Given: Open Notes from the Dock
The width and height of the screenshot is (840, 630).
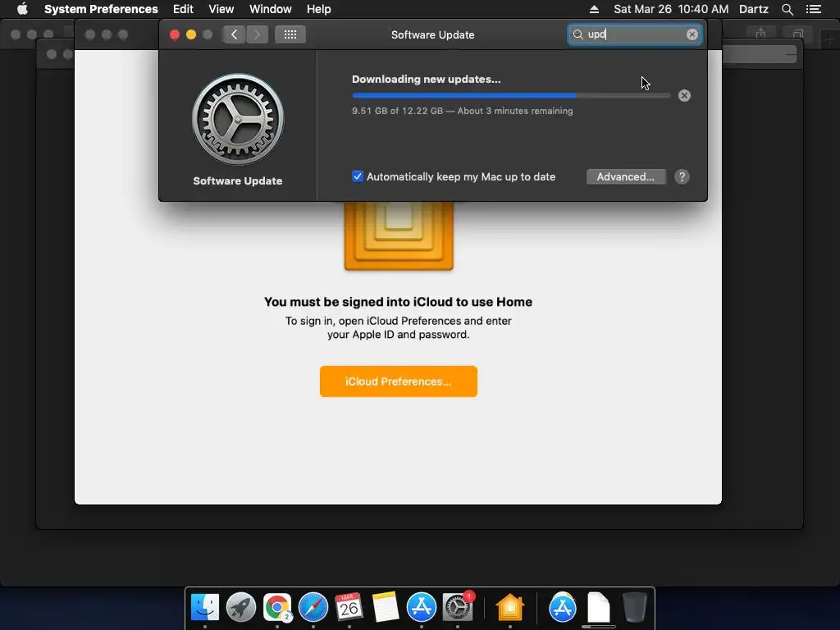Looking at the screenshot, I should (x=386, y=607).
